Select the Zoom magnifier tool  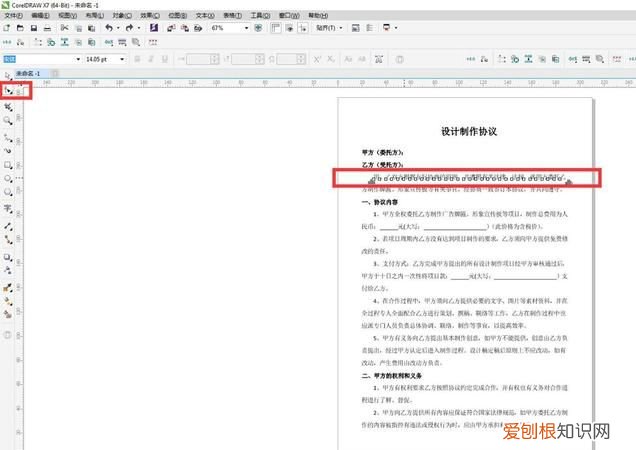(x=8, y=121)
